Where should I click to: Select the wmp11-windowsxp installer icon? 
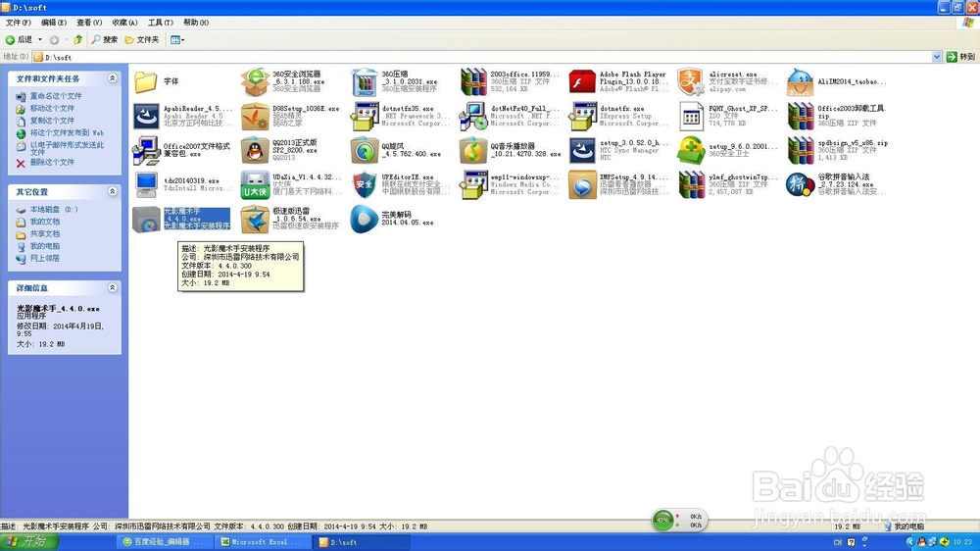click(473, 185)
